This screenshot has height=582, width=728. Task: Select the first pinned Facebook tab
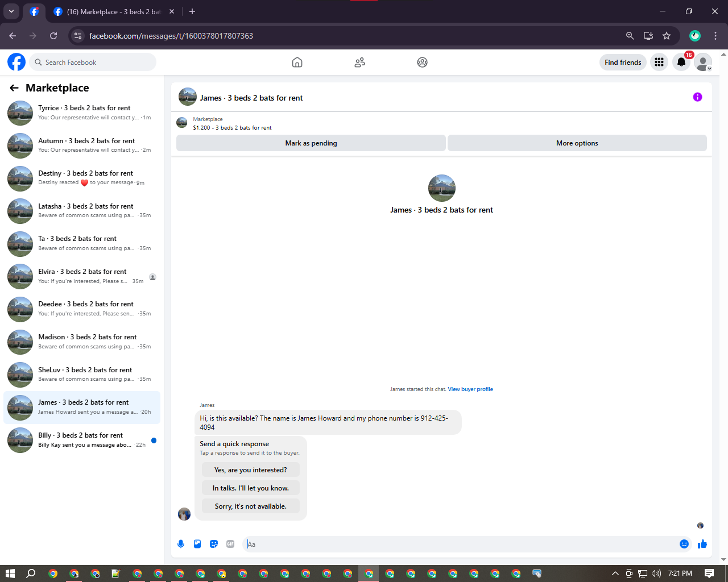pyautogui.click(x=34, y=11)
